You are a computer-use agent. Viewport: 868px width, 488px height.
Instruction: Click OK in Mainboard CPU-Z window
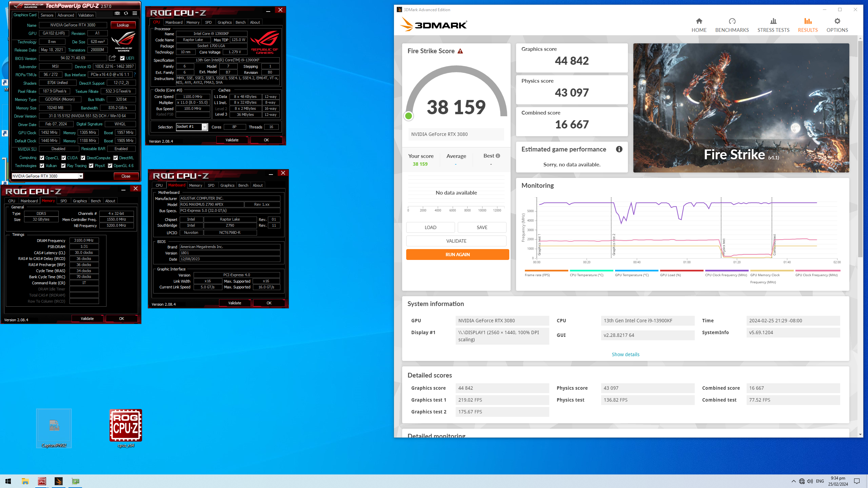(269, 303)
